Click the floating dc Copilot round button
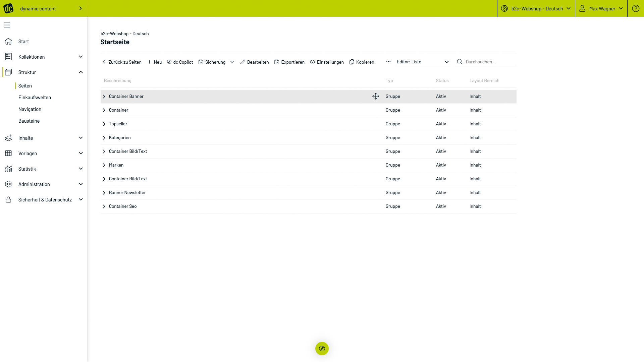 [x=322, y=349]
